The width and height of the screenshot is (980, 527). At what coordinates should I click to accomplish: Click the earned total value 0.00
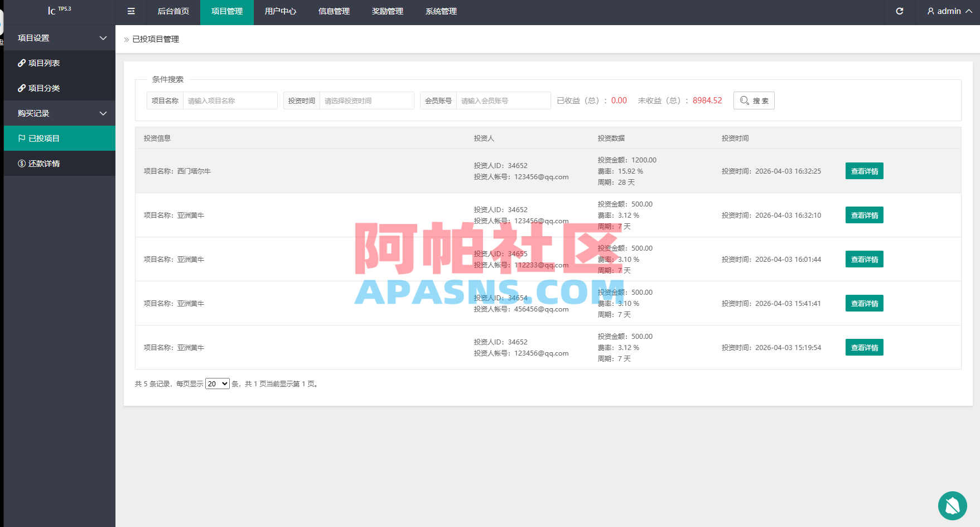point(619,100)
